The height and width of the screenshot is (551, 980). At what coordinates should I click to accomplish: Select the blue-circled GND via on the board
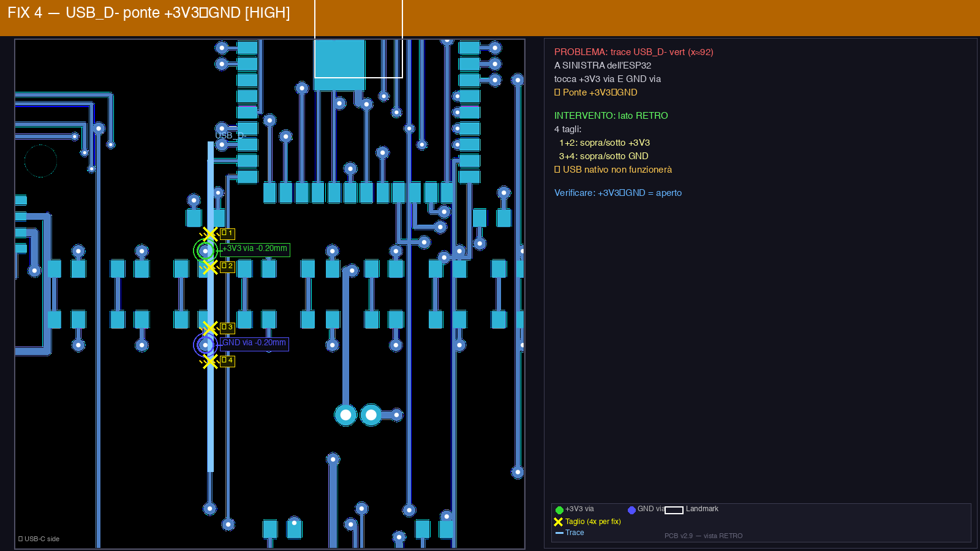pos(205,345)
